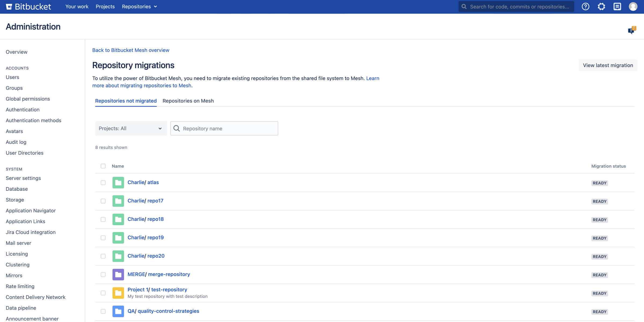Select the checkbox for Charlie/repo18
Screen dimensions: 644x322
coord(103,219)
